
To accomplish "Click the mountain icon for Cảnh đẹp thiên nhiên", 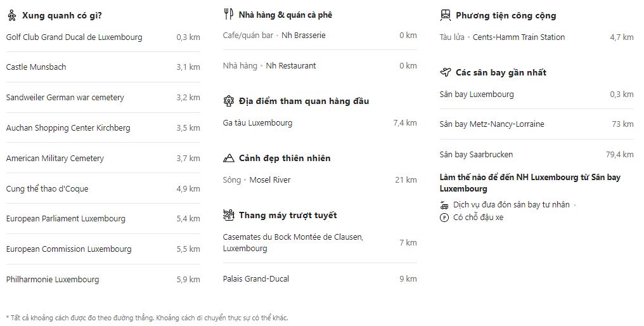I will pos(229,158).
